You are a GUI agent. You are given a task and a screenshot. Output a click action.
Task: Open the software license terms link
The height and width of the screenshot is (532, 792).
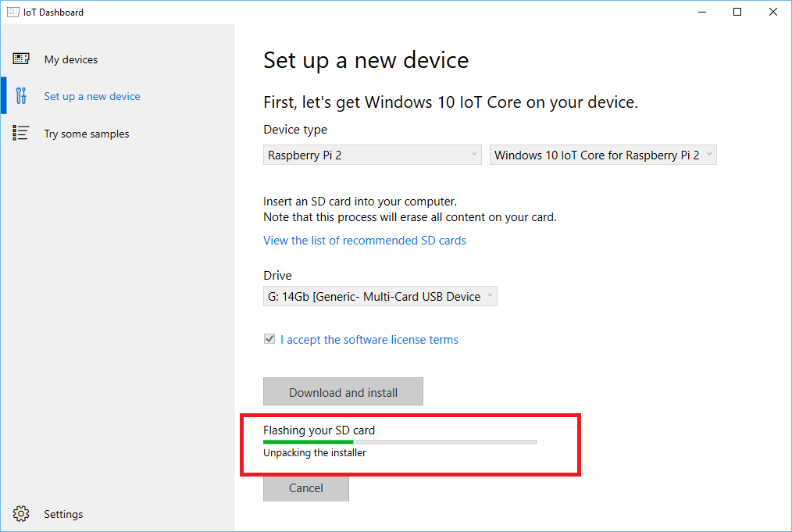(369, 340)
